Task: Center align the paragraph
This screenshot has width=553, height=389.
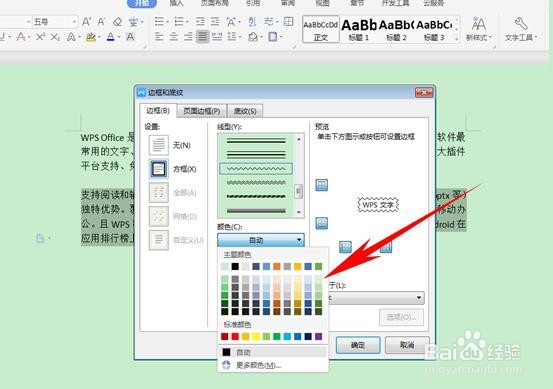Action: tap(174, 36)
